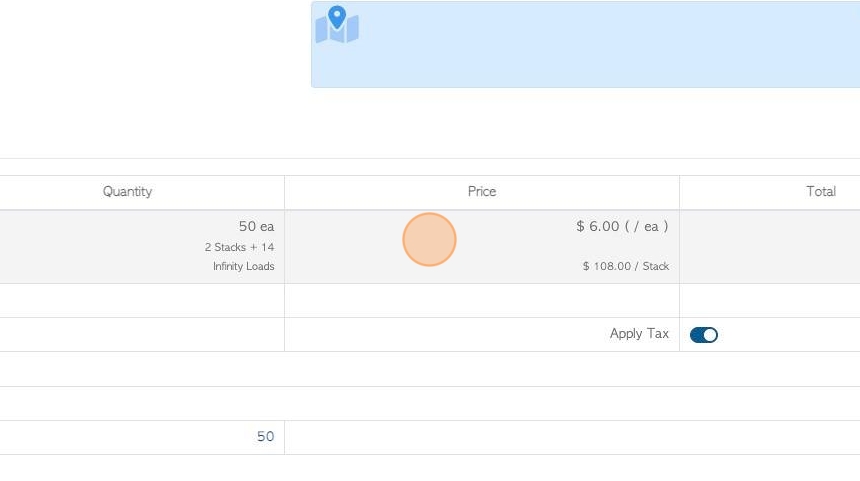
Task: Select the Total column header
Action: click(x=820, y=191)
